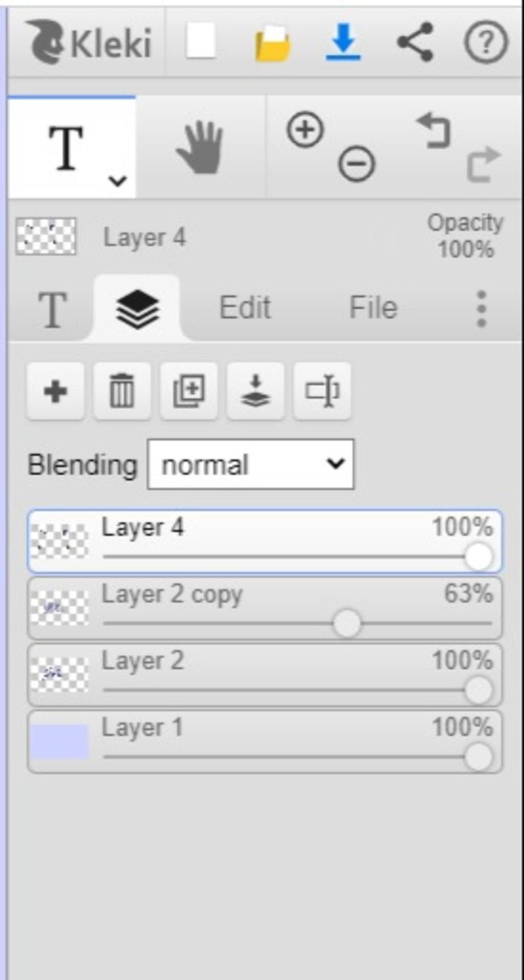Create a new blank image

coord(201,41)
